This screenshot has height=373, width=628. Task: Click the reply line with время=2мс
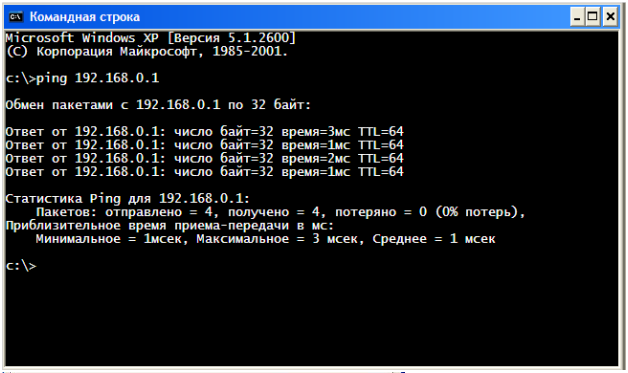click(x=205, y=159)
